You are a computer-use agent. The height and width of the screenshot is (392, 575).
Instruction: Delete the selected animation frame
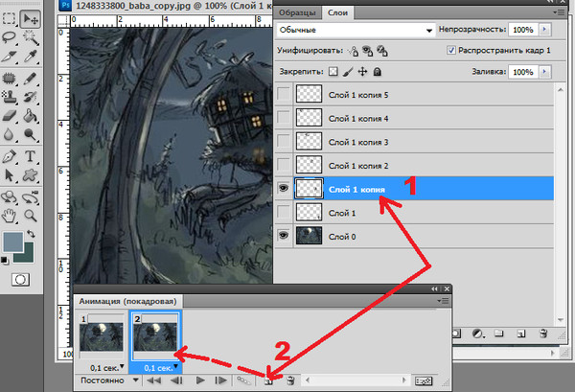pos(290,380)
